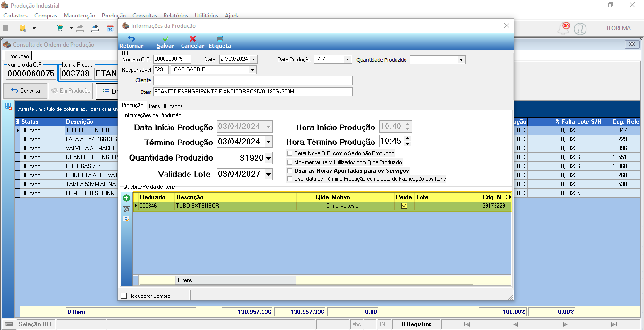
Task: Click the Etiqueta printer icon
Action: coord(220,39)
